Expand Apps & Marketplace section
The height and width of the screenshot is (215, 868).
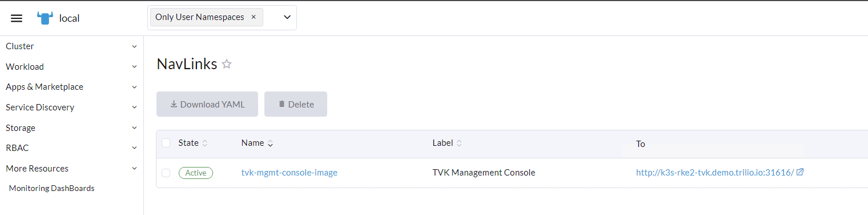(71, 87)
